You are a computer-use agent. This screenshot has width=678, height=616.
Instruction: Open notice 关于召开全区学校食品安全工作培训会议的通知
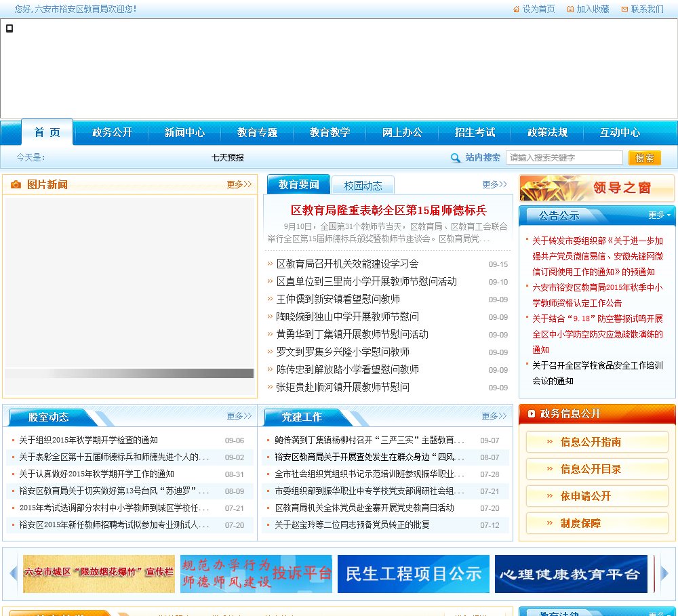(597, 373)
